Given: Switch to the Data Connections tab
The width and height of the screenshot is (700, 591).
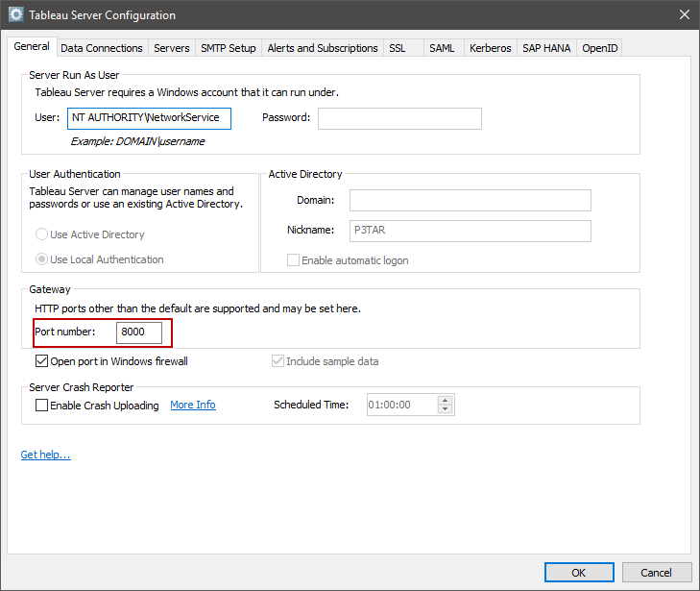Looking at the screenshot, I should [x=102, y=48].
